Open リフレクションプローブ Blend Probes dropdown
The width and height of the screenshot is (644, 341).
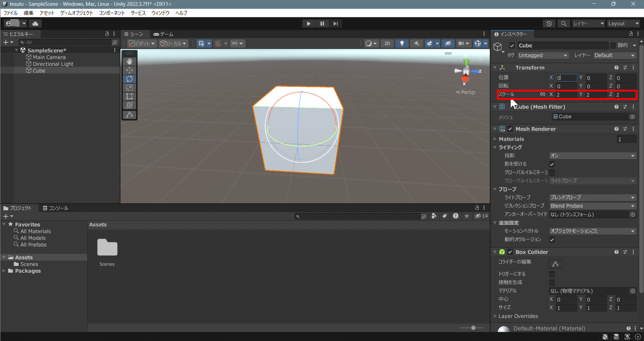click(592, 206)
